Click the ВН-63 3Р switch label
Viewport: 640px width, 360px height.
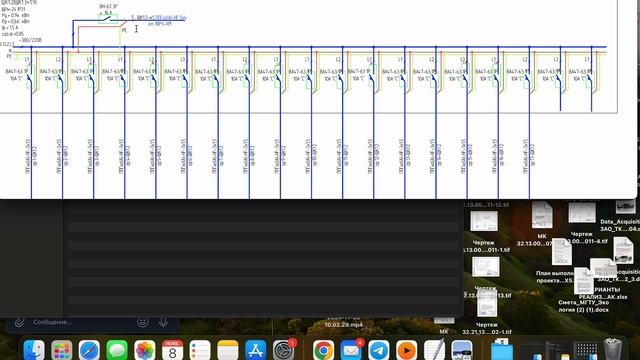[108, 7]
